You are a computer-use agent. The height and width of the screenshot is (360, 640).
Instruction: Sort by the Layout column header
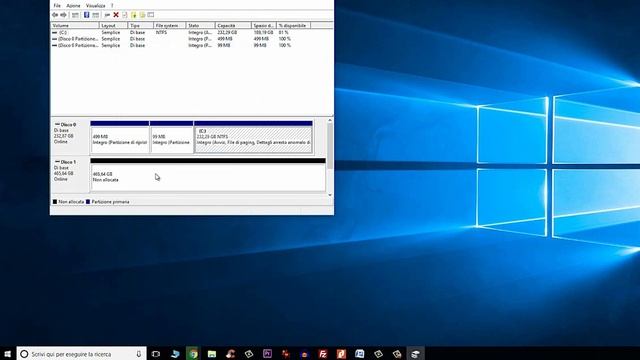click(113, 25)
